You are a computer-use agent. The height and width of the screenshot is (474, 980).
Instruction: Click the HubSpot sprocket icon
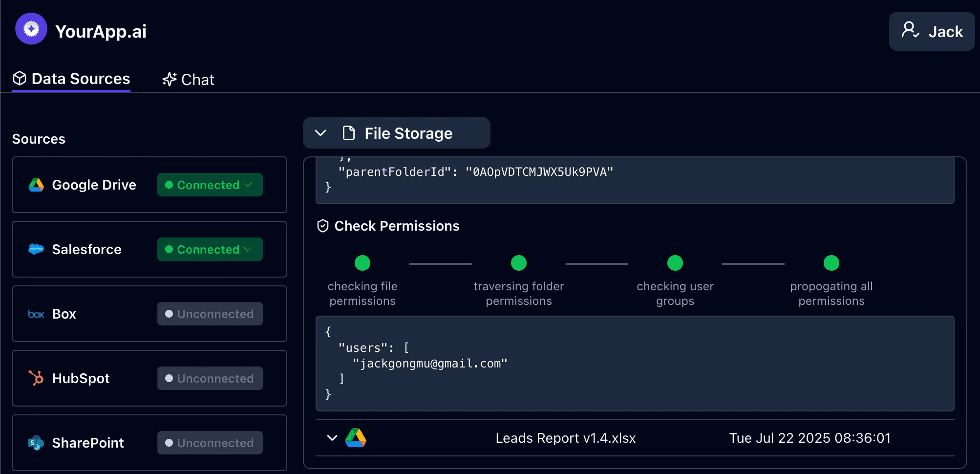point(36,378)
